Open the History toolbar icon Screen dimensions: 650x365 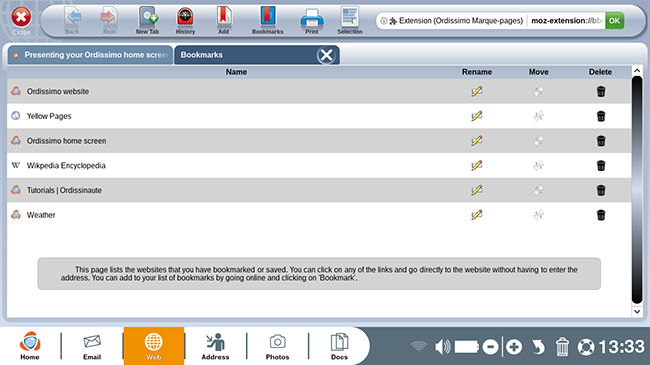[x=185, y=20]
